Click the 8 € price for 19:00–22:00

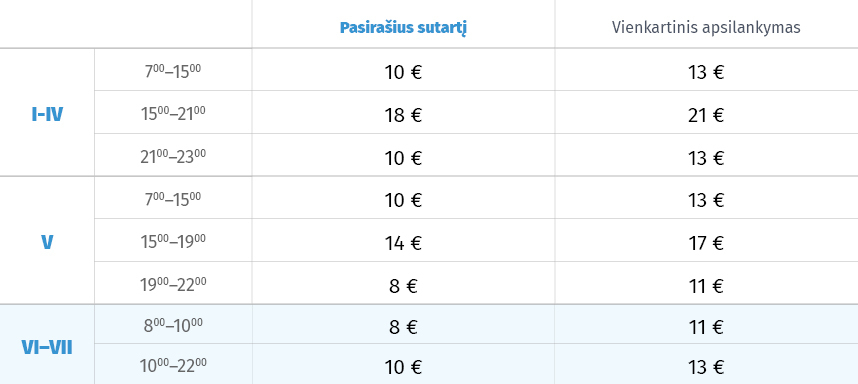coord(403,286)
